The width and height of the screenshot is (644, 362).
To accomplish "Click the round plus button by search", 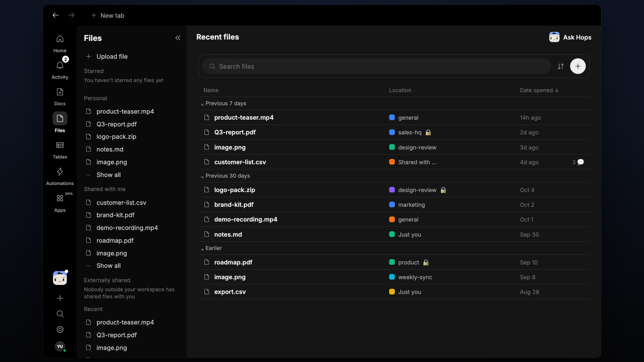I will (x=578, y=66).
